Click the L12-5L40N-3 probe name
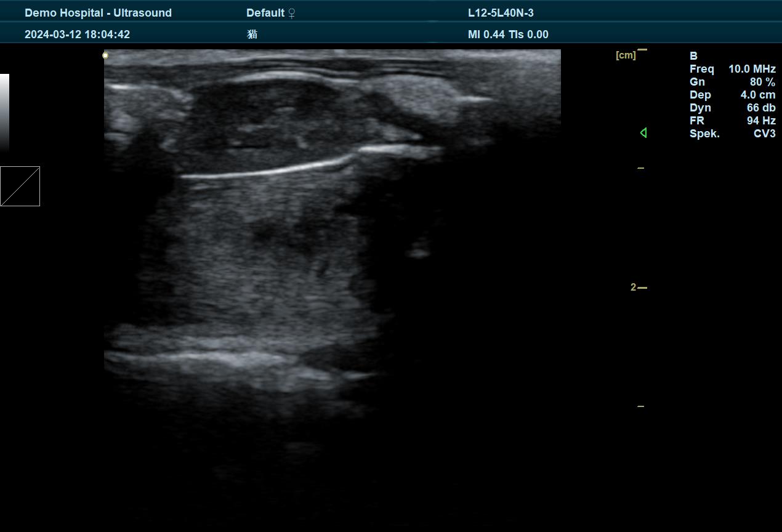 [501, 13]
